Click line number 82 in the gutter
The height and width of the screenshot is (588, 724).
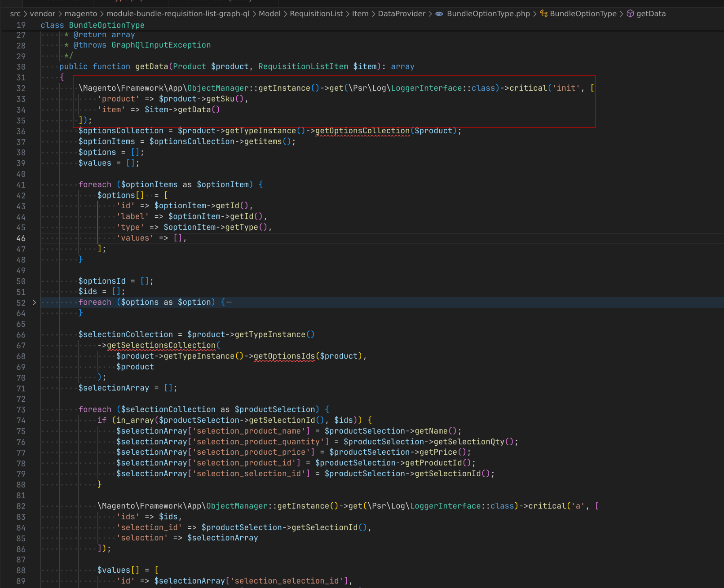21,506
